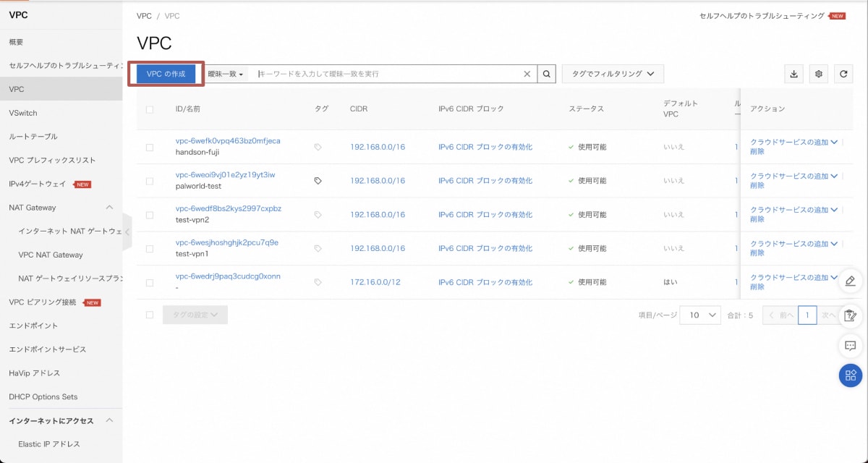
Task: Open the タグの設定 dropdown
Action: (x=195, y=315)
